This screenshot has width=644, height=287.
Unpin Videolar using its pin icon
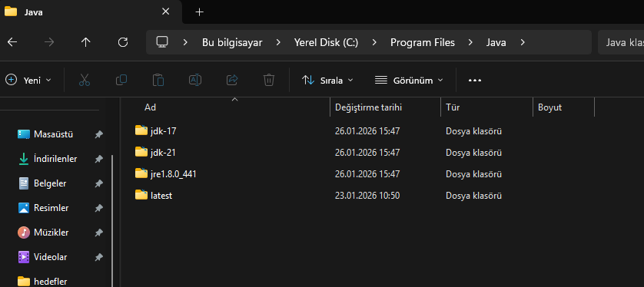[x=98, y=258]
